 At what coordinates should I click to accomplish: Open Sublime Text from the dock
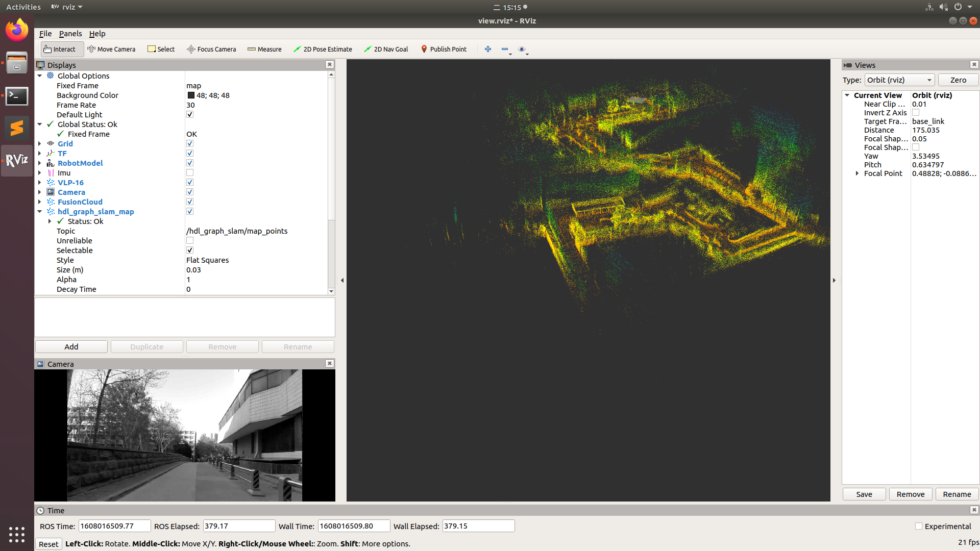(17, 128)
